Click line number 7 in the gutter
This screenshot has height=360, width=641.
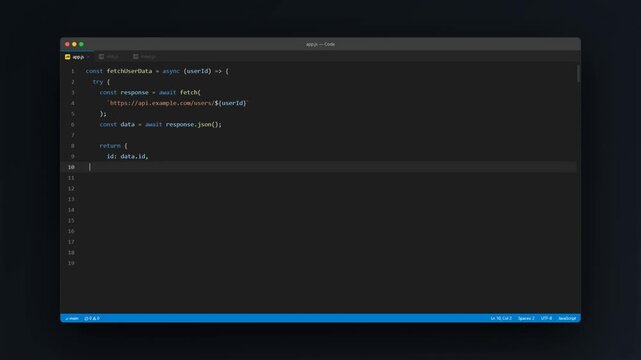(73, 135)
